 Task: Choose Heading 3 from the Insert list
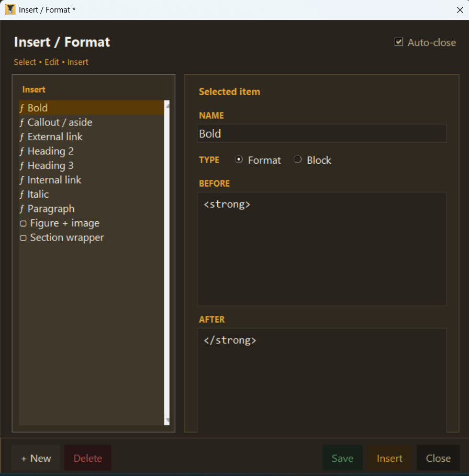[92, 165]
